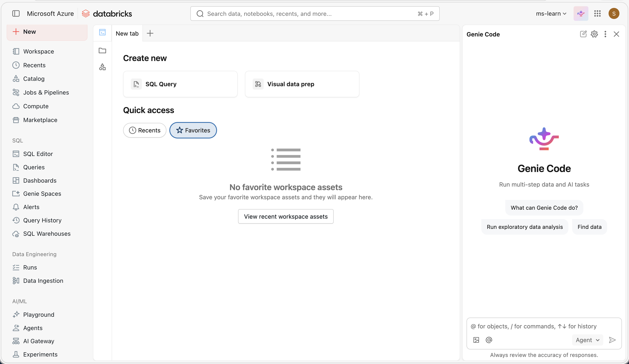Open Query History

pyautogui.click(x=47, y=220)
